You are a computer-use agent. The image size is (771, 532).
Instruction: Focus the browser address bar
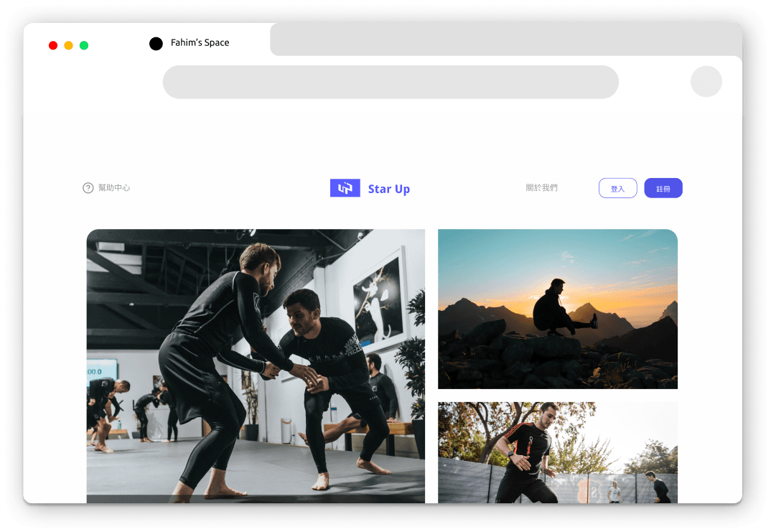391,82
